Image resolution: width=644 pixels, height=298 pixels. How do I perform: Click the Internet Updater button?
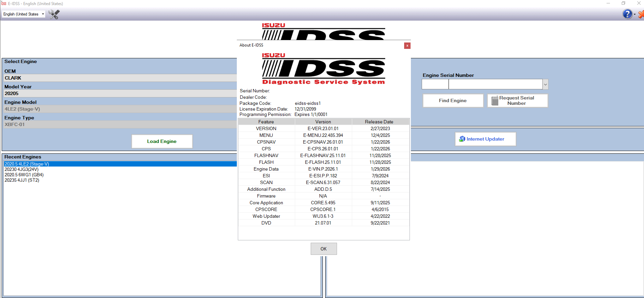[485, 139]
